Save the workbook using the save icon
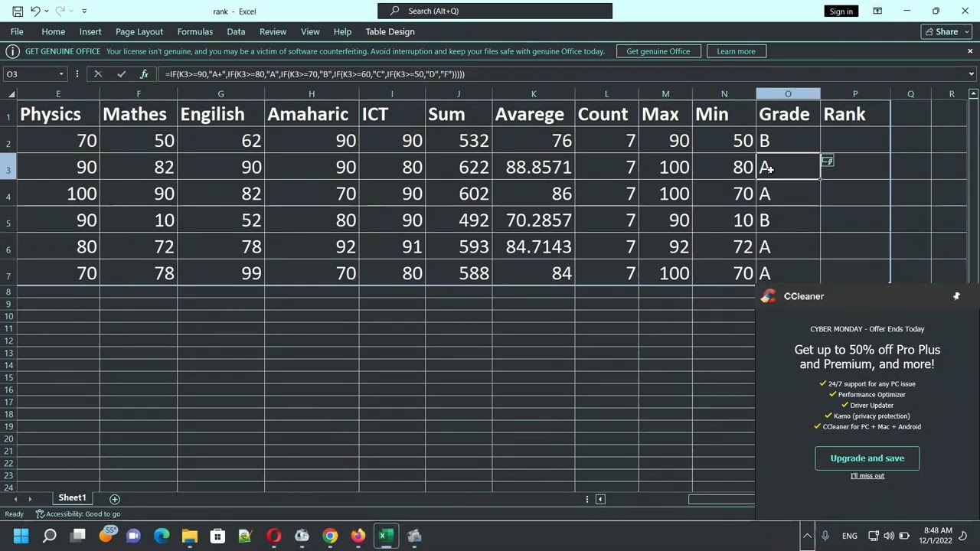This screenshot has width=980, height=551. [x=18, y=11]
